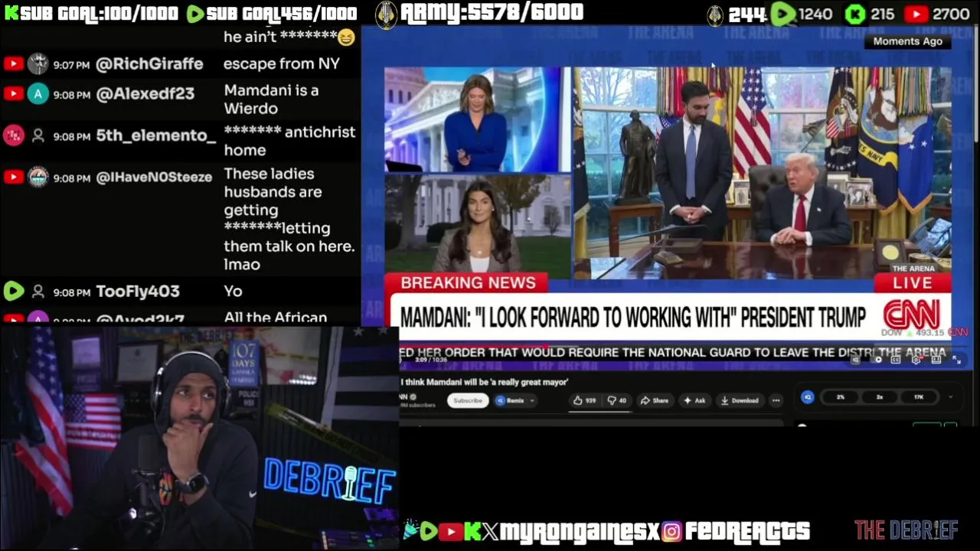Select the 2% stats pill

tap(841, 396)
